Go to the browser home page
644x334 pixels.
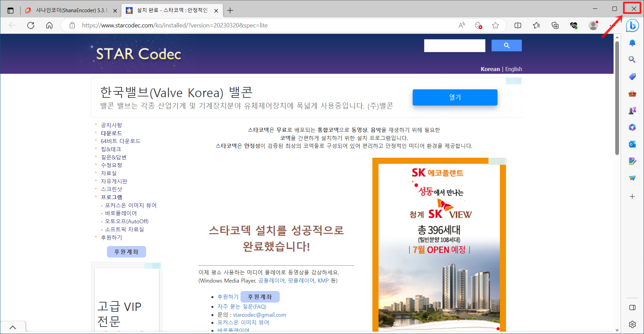49,25
